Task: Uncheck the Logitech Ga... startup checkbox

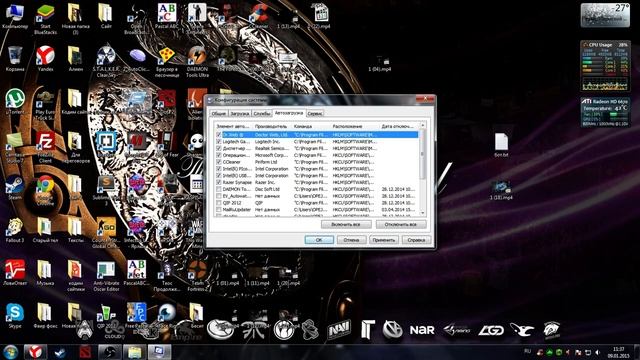Action: coord(219,142)
